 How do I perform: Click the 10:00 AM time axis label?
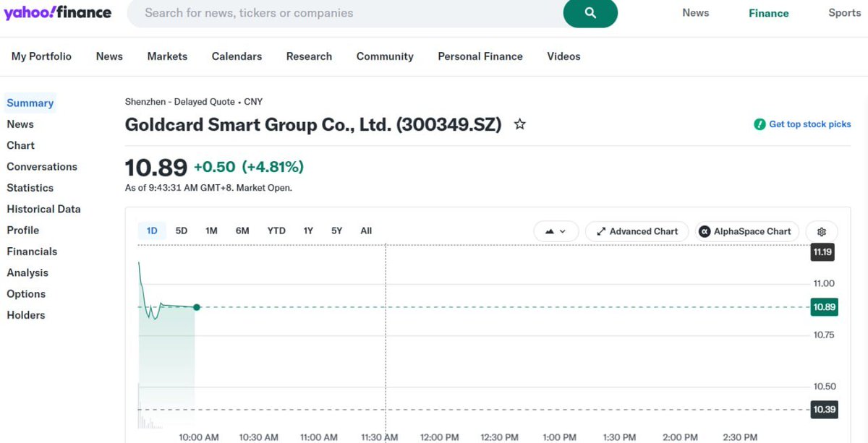click(199, 437)
